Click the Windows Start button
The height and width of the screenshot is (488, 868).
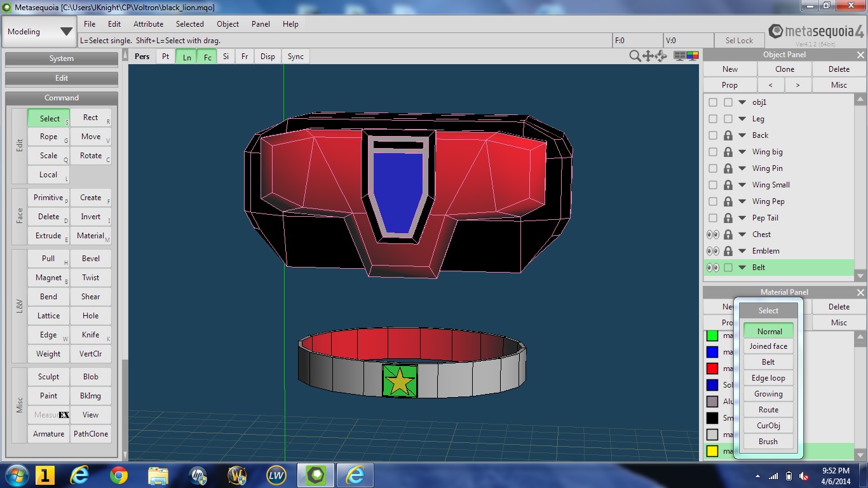16,475
